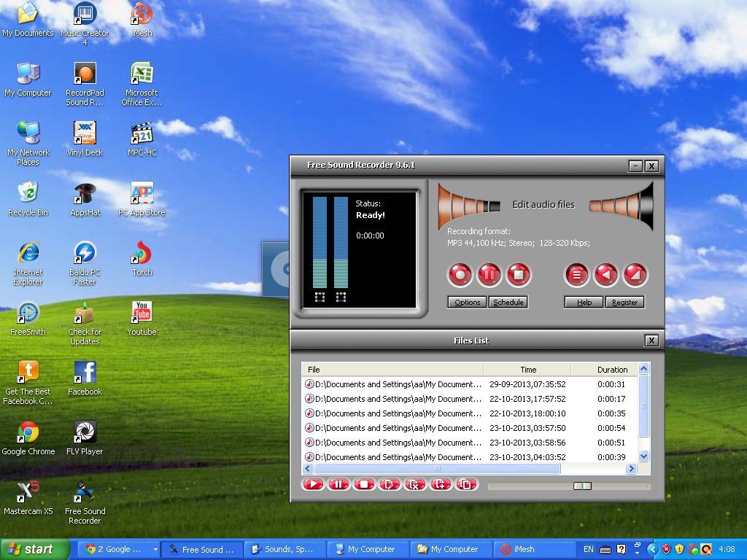Toggle the Files List panel button
The image size is (747, 560).
click(x=576, y=275)
